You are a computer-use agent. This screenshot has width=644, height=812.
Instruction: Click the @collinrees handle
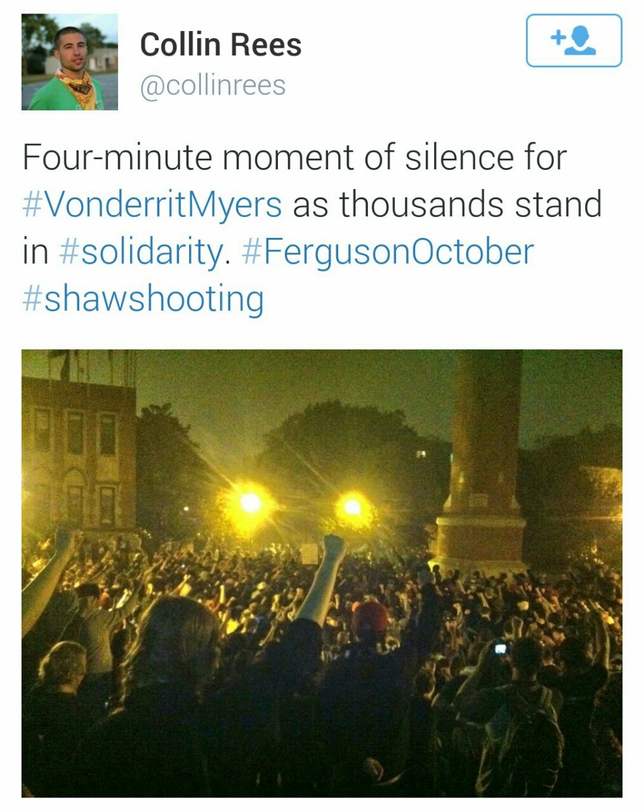point(213,86)
